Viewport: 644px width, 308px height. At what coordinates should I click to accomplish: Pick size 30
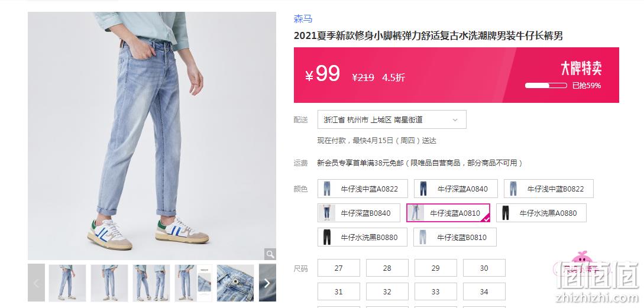pyautogui.click(x=484, y=268)
